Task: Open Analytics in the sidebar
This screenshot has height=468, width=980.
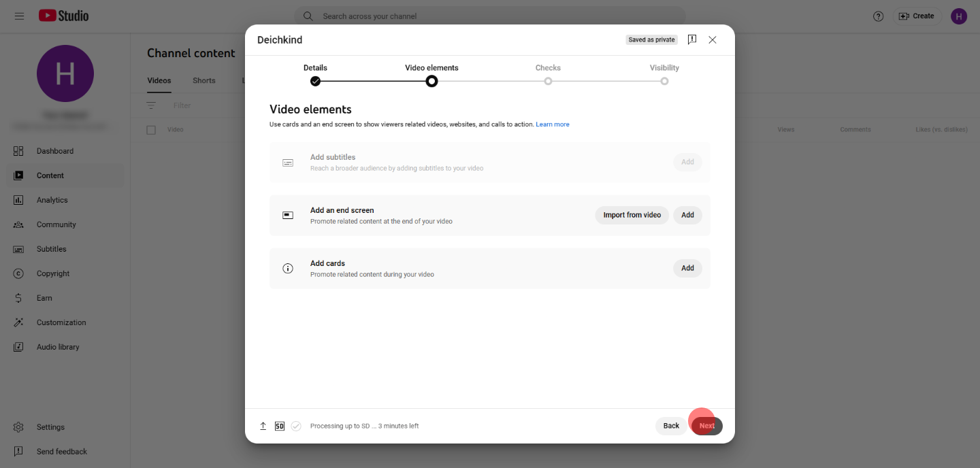Action: [x=52, y=200]
